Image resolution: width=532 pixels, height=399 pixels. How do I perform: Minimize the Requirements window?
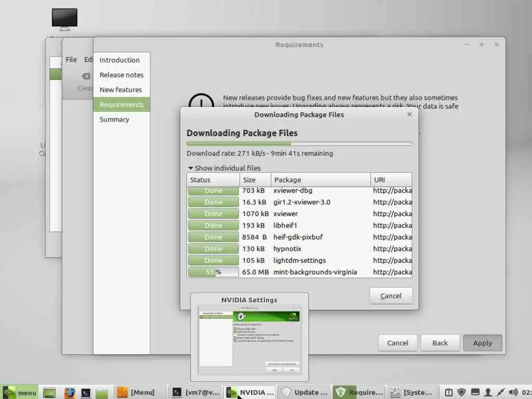point(467,45)
